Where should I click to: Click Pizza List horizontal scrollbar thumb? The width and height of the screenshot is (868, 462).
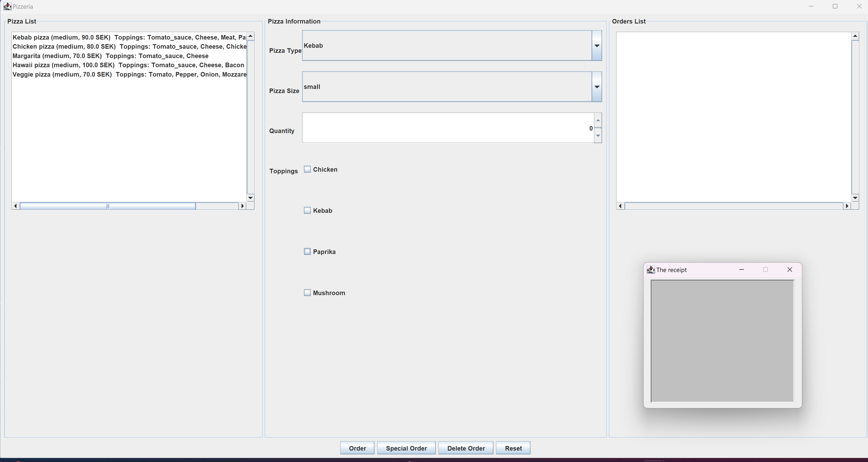click(107, 206)
